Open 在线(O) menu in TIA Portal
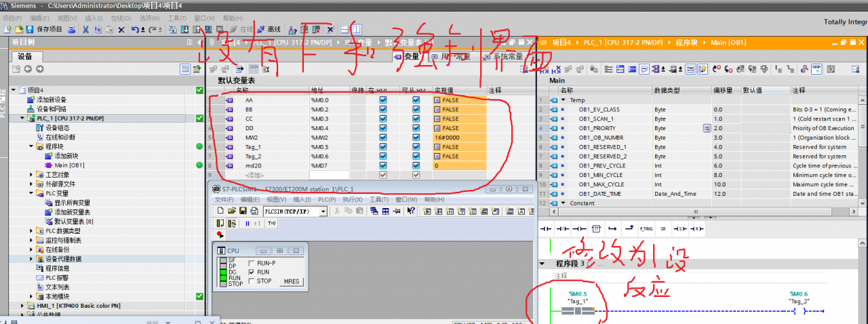Screen dimensions: 868x324 pyautogui.click(x=121, y=18)
